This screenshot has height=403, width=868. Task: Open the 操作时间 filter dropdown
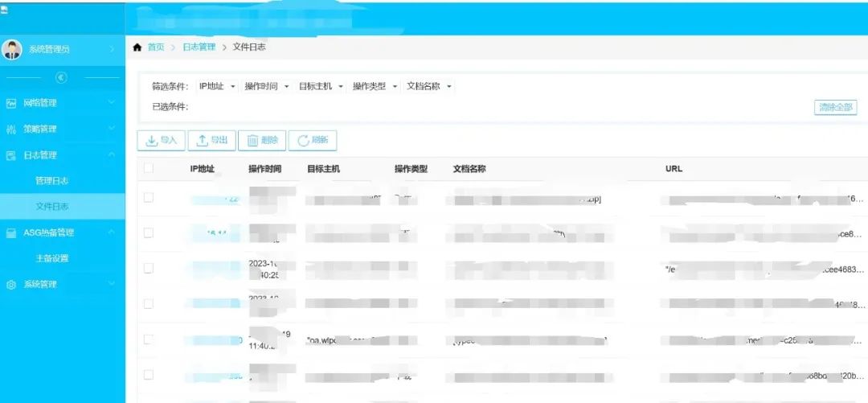[x=268, y=87]
